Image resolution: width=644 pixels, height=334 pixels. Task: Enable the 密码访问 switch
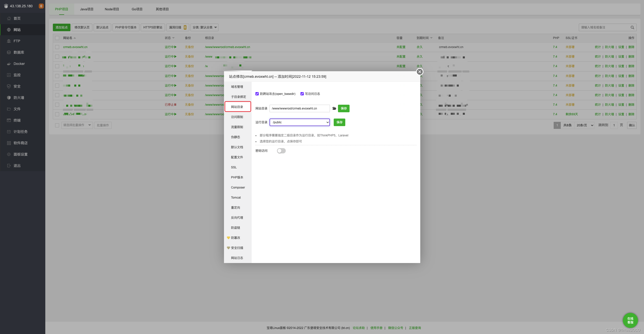click(281, 151)
